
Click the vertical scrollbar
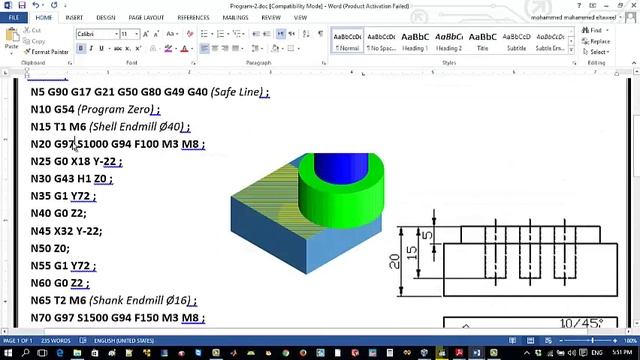636,147
